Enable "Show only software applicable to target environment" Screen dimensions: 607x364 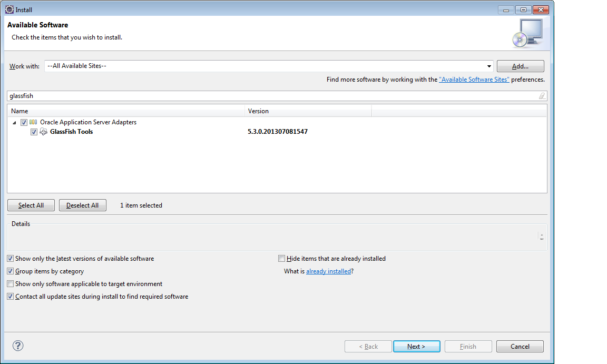pyautogui.click(x=10, y=283)
